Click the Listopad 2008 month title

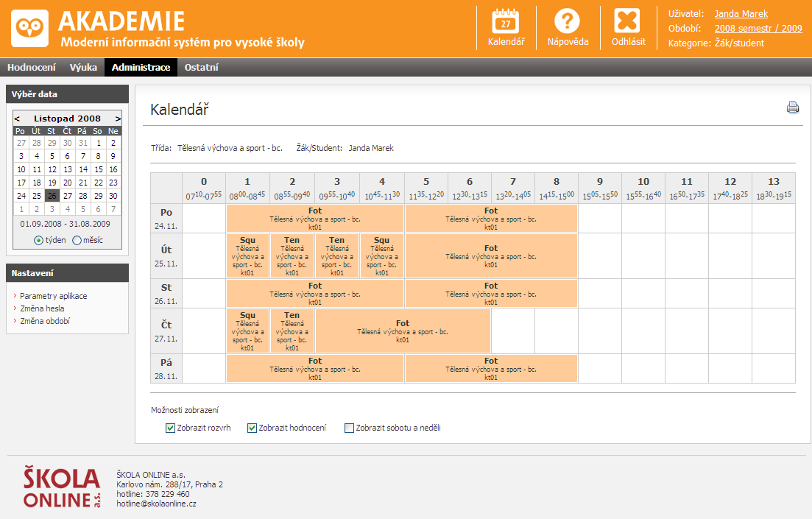[67, 119]
